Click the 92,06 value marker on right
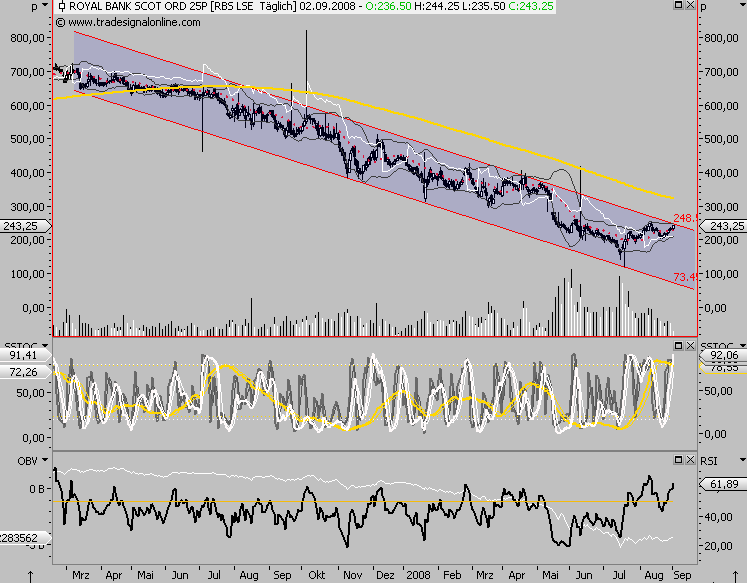 (x=723, y=355)
